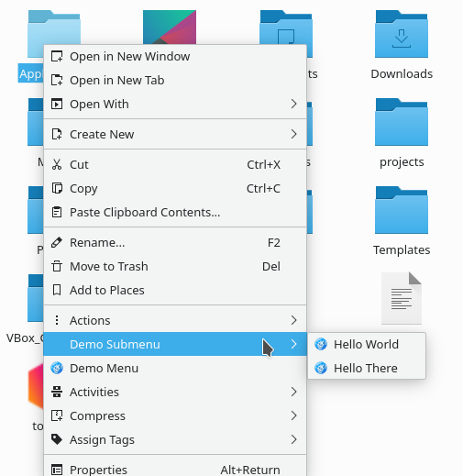Click the pencil icon beside Rename
The width and height of the screenshot is (463, 476).
(x=57, y=242)
